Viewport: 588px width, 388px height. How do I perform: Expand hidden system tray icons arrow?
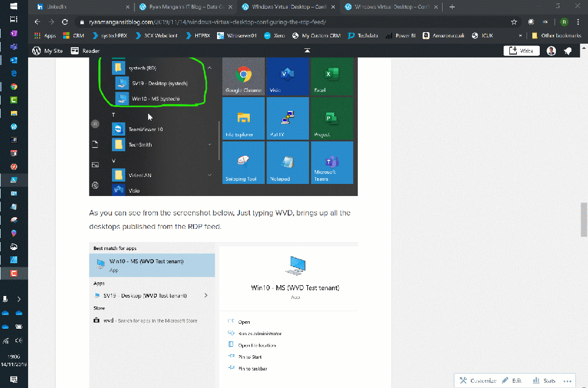(x=19, y=299)
